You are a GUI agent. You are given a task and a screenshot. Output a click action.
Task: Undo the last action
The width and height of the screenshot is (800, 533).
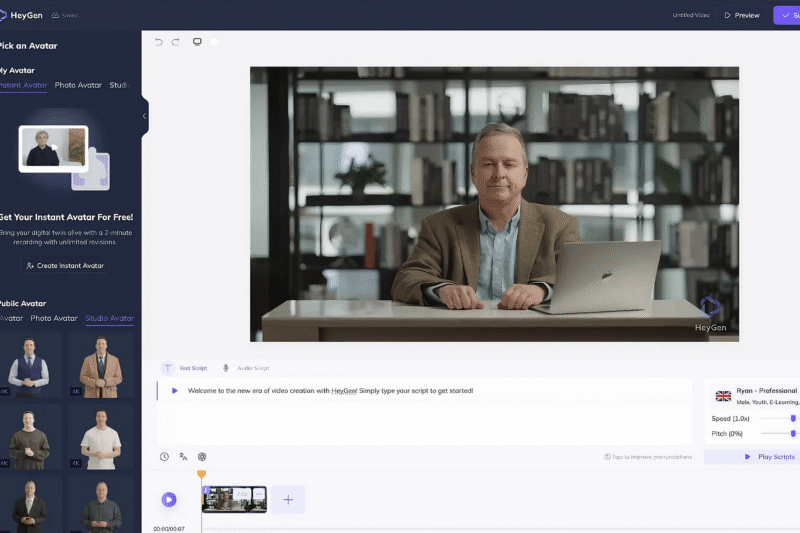[x=159, y=42]
